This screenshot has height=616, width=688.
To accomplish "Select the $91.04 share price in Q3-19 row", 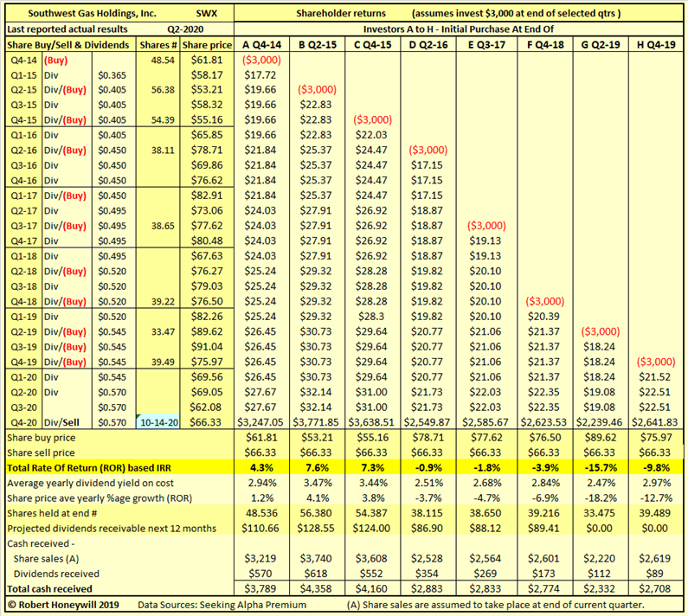I will coord(207,347).
